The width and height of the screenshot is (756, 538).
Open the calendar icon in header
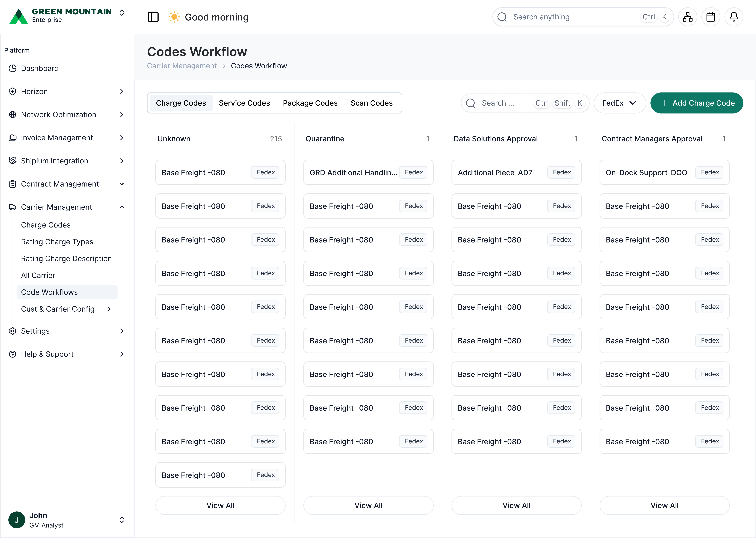coord(711,17)
